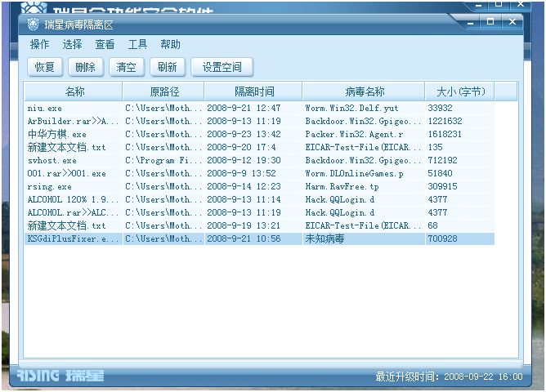The height and width of the screenshot is (392, 546).
Task: Click virus name Harm.RavFree.tp
Action: coord(342,186)
